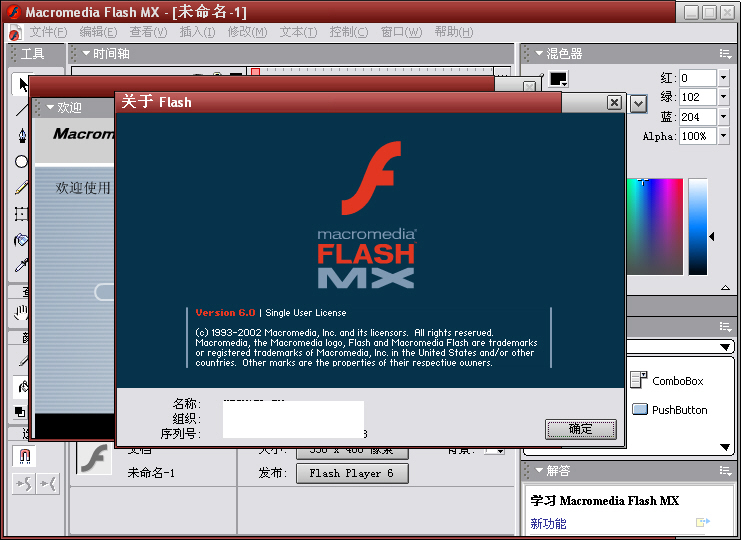Click the ComboBox component icon
Screen dimensions: 741x540
coord(640,380)
